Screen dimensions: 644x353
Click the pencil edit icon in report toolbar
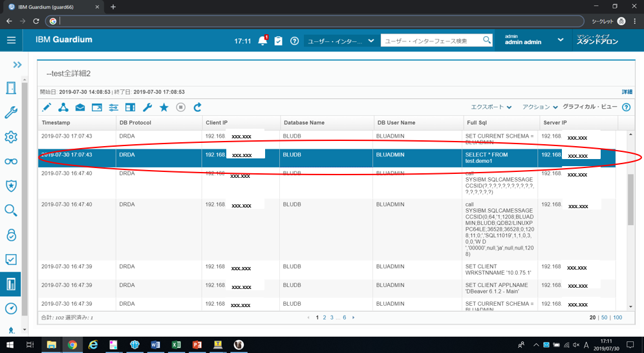pyautogui.click(x=47, y=107)
